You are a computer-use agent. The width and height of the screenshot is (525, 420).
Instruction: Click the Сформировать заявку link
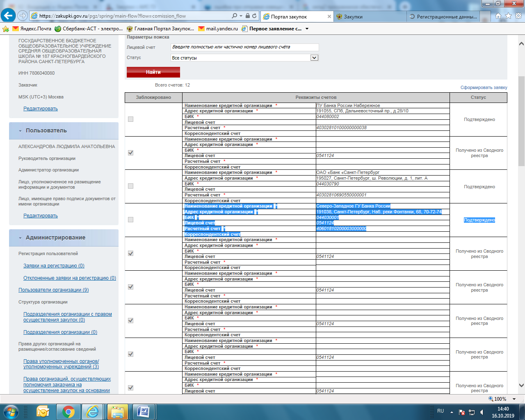click(x=484, y=87)
